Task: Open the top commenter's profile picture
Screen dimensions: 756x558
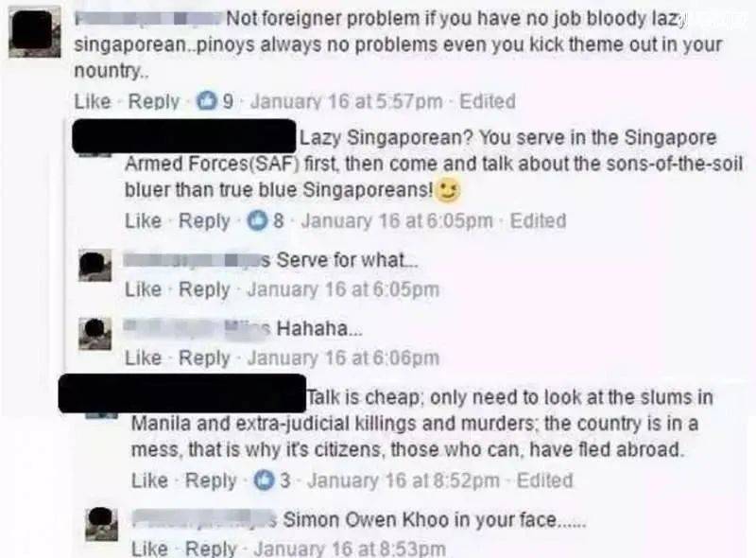Action: click(x=35, y=32)
